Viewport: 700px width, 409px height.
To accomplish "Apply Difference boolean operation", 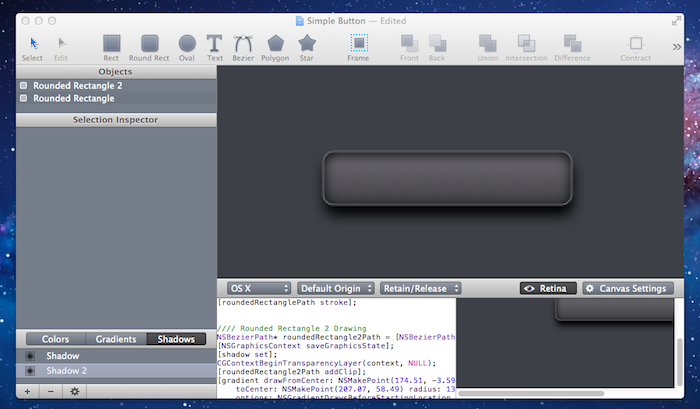I will 572,48.
